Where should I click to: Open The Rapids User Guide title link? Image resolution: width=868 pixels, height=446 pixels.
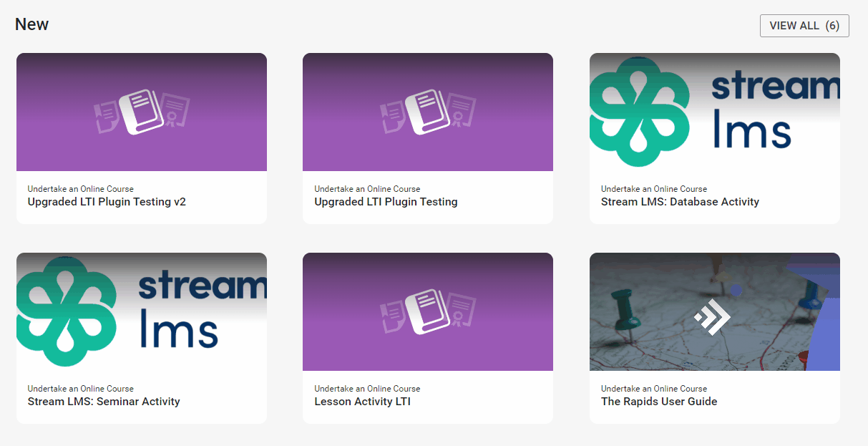coord(659,402)
